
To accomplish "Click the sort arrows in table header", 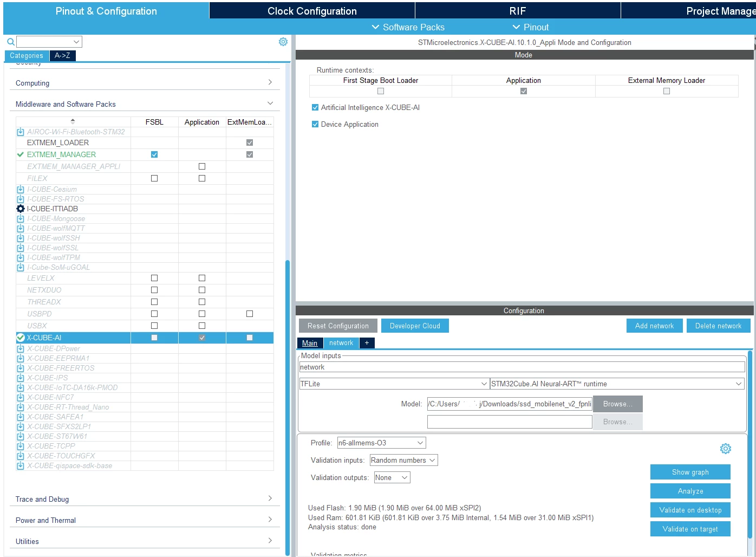I will (73, 121).
